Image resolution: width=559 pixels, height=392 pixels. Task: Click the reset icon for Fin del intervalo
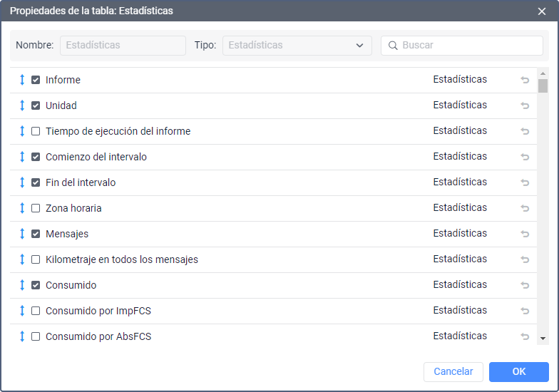pyautogui.click(x=525, y=182)
